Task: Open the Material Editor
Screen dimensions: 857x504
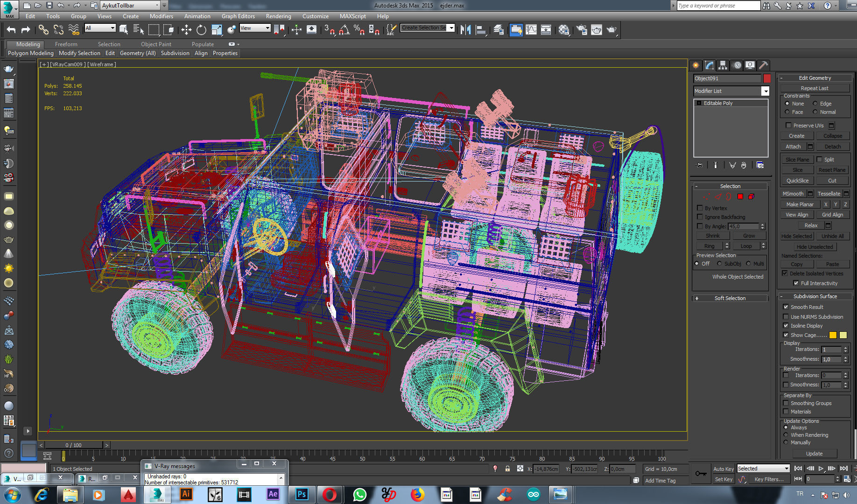Action: [x=564, y=30]
